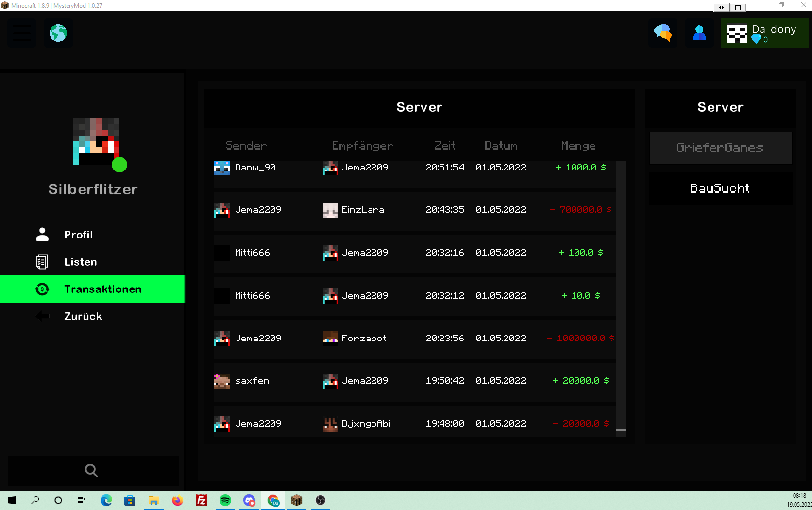Click the Danw_90 sender head icon

pyautogui.click(x=222, y=168)
